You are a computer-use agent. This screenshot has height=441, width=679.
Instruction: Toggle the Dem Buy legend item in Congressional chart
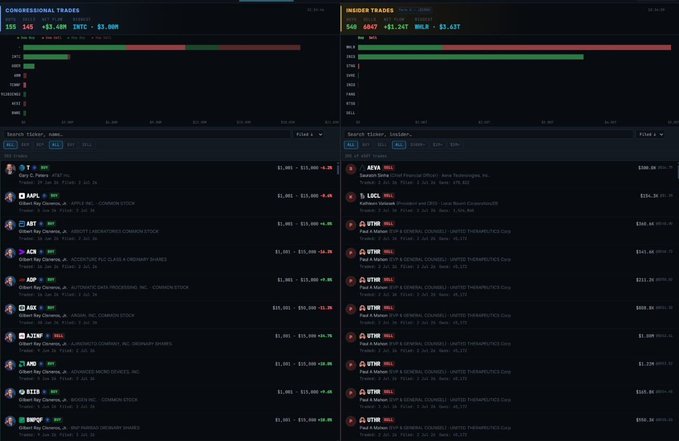pyautogui.click(x=26, y=38)
